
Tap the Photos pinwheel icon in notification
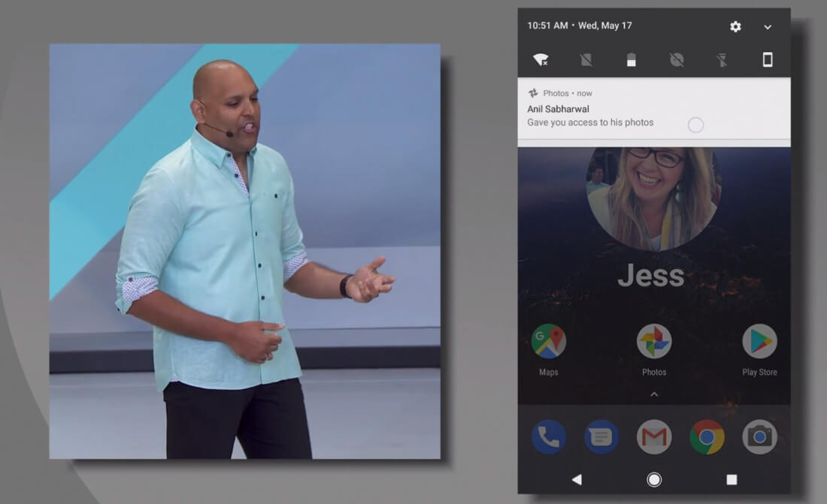533,93
